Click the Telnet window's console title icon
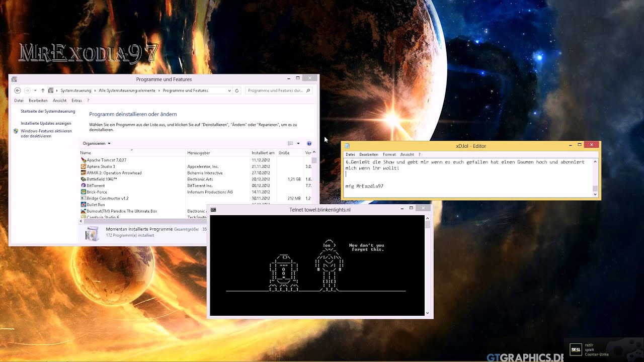 pos(213,210)
